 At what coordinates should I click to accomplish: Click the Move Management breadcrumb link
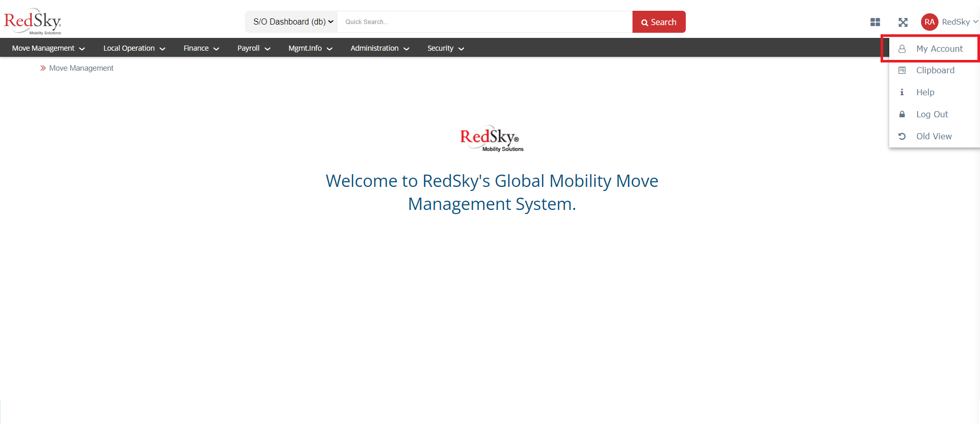coord(81,68)
